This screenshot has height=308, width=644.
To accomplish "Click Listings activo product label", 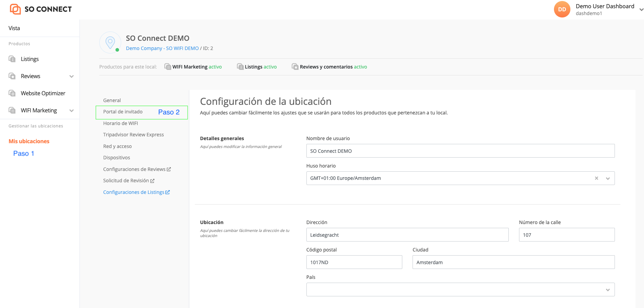I will [261, 67].
